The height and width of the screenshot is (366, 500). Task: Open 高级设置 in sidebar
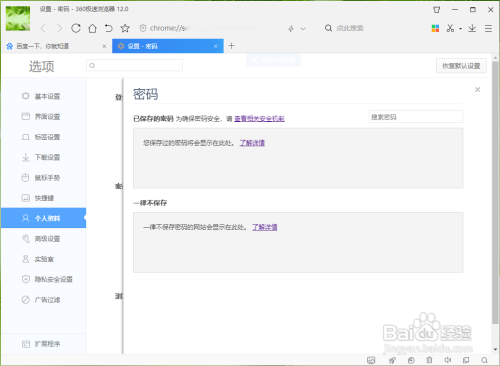pyautogui.click(x=43, y=239)
